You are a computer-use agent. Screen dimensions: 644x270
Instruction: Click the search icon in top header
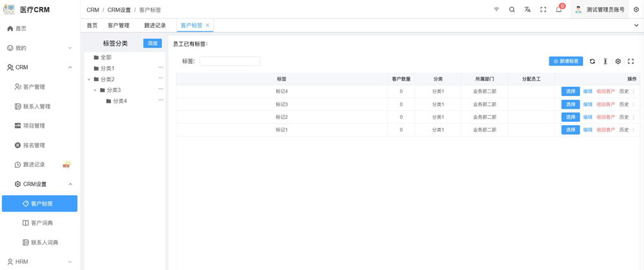click(512, 10)
